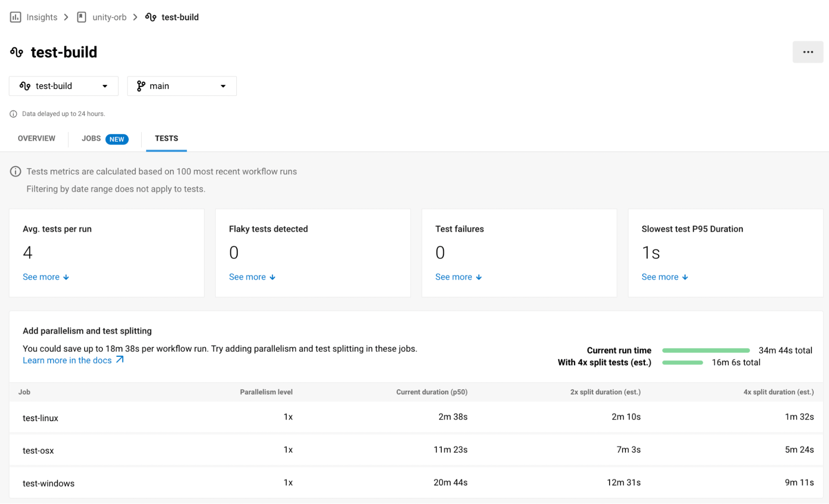The image size is (829, 504).
Task: Click the branch icon in main selector
Action: coord(141,86)
